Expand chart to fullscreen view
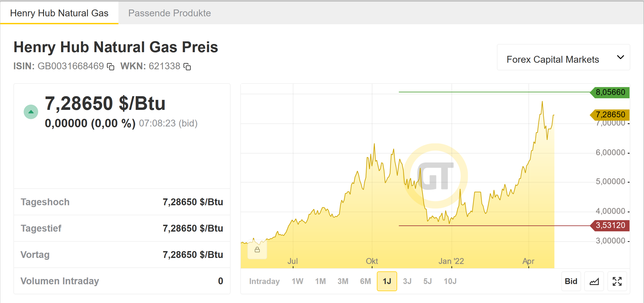The height and width of the screenshot is (303, 644). tap(617, 281)
